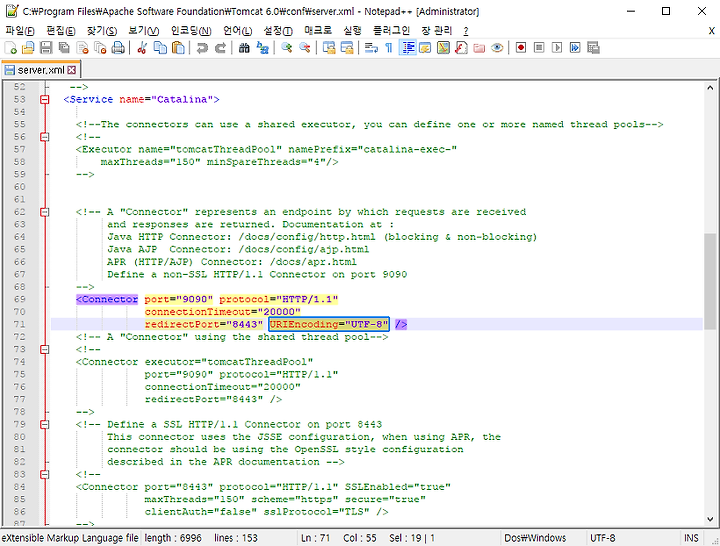The image size is (720, 546).
Task: Click the vertical scrollbar thumb
Action: point(710,281)
